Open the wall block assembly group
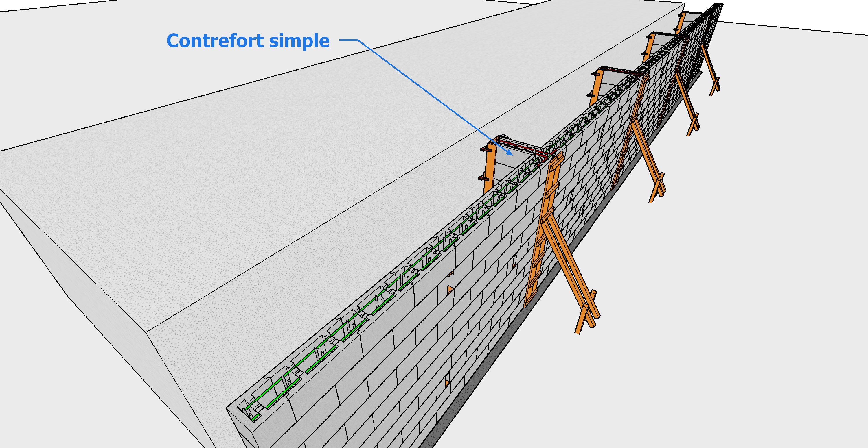This screenshot has height=448, width=868. point(404,320)
